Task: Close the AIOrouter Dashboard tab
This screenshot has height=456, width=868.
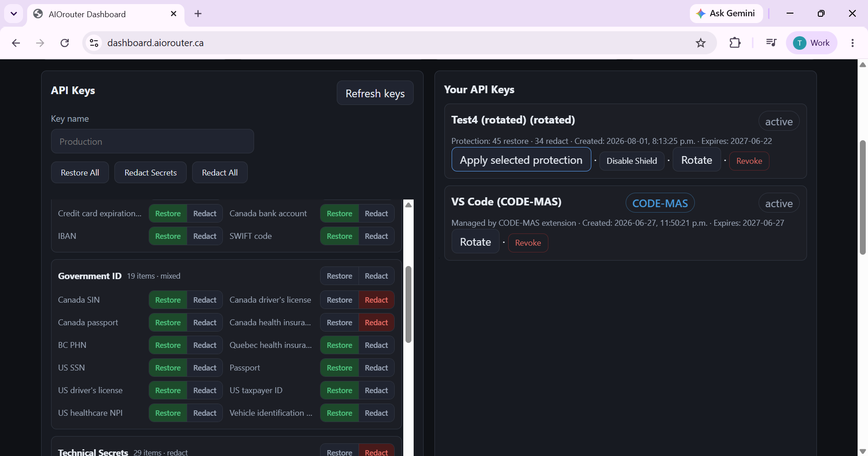Action: click(174, 14)
